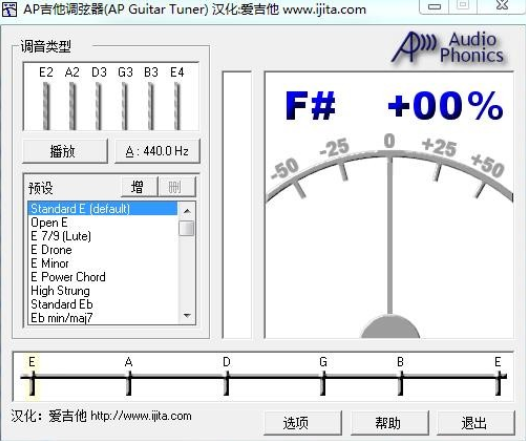Screen dimensions: 526x441
Task: Click the 播放 play button
Action: pyautogui.click(x=65, y=151)
